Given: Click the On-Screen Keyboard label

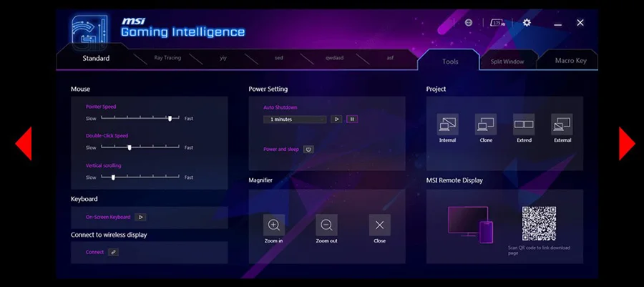Looking at the screenshot, I should [108, 217].
